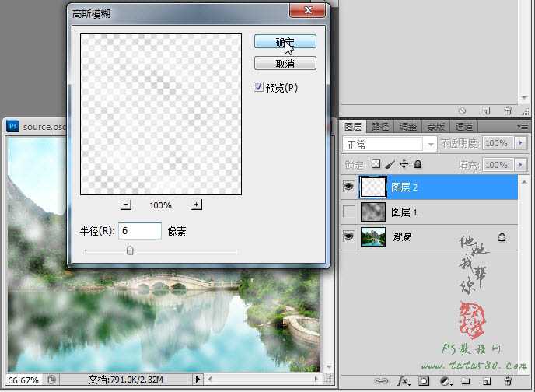Click the 文档:791.0K/2.32M status text
The image size is (535, 392).
125,380
